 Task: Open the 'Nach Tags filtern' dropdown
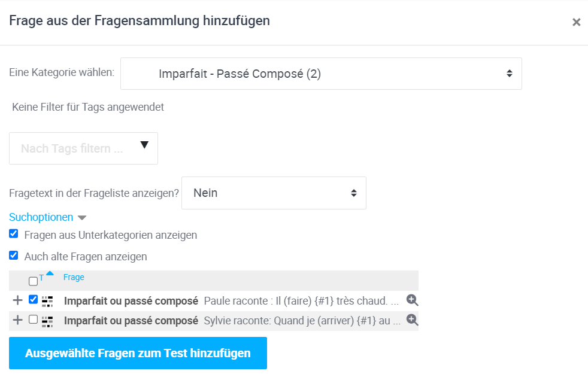coord(83,148)
